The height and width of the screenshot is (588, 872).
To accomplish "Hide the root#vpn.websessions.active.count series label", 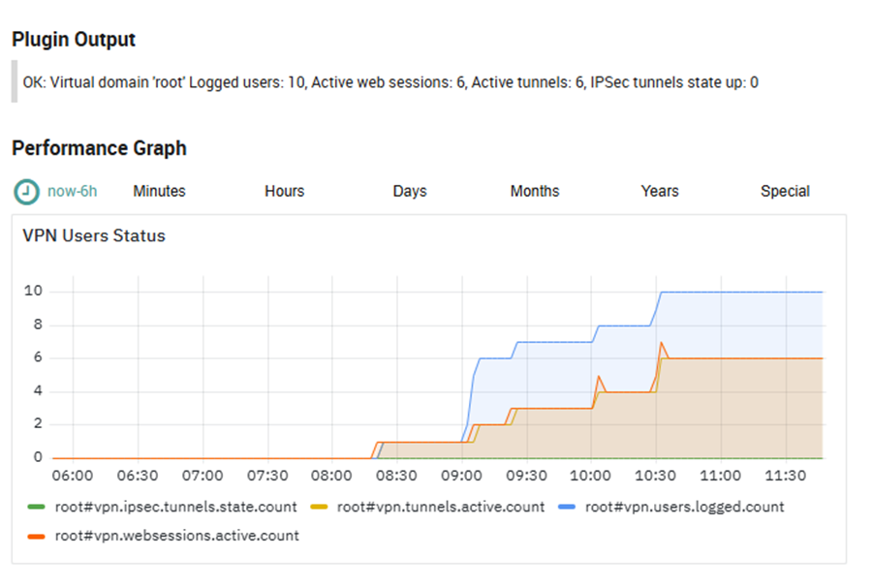I will (x=176, y=535).
